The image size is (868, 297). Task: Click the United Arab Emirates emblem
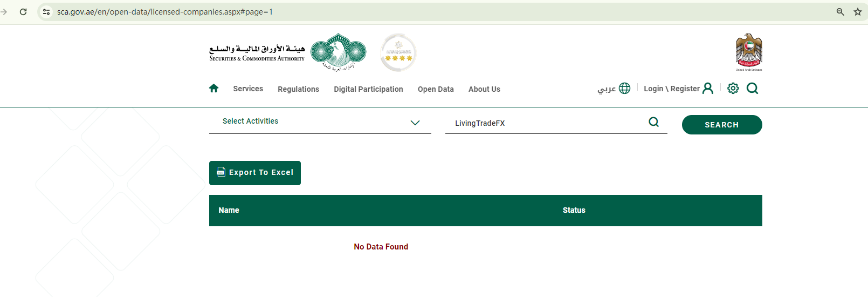[x=749, y=52]
